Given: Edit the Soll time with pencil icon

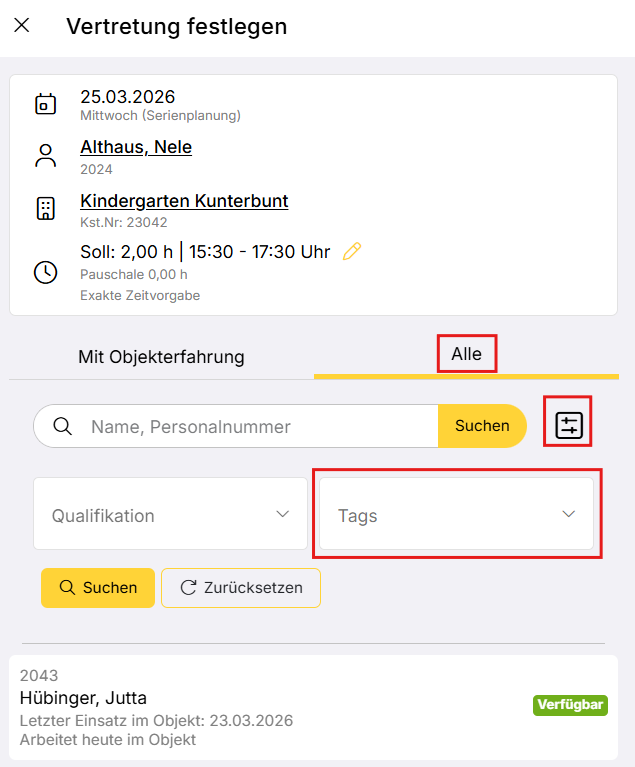Looking at the screenshot, I should 351,252.
